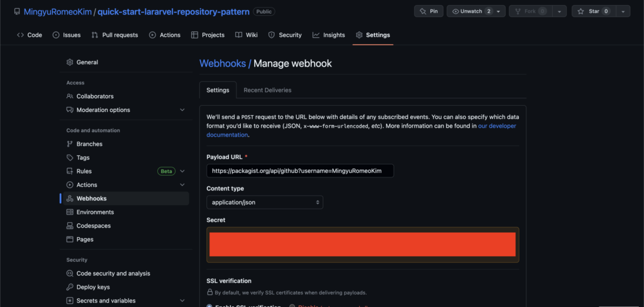Click the Environments server icon
The image size is (644, 307).
tap(70, 212)
